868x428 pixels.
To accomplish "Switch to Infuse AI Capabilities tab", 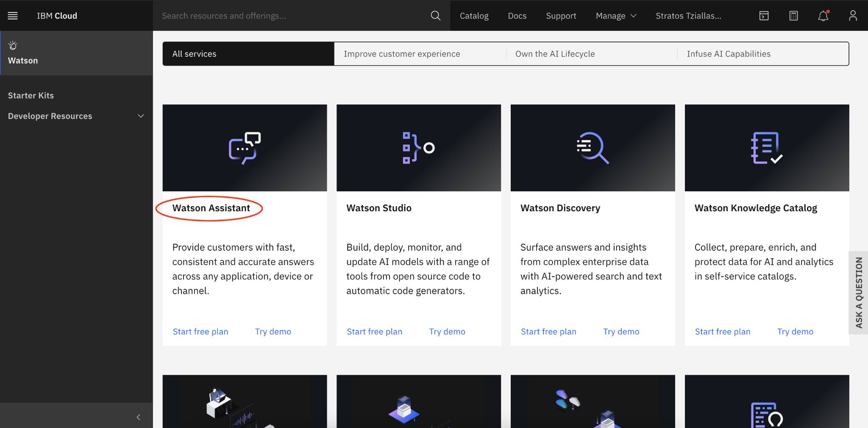I will point(763,54).
